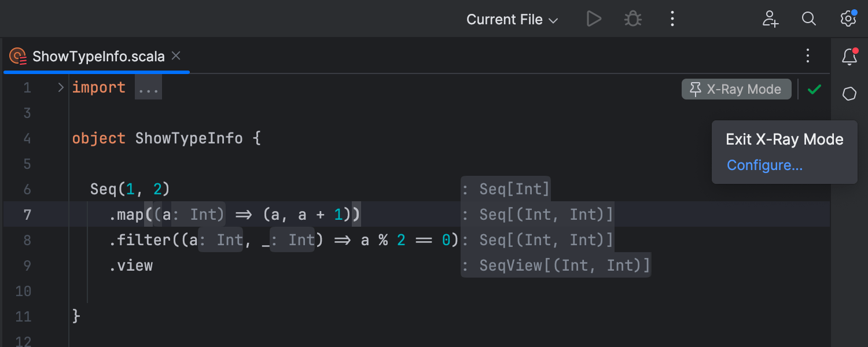Open IDE settings gear icon
Image resolution: width=868 pixels, height=347 pixels.
[848, 19]
